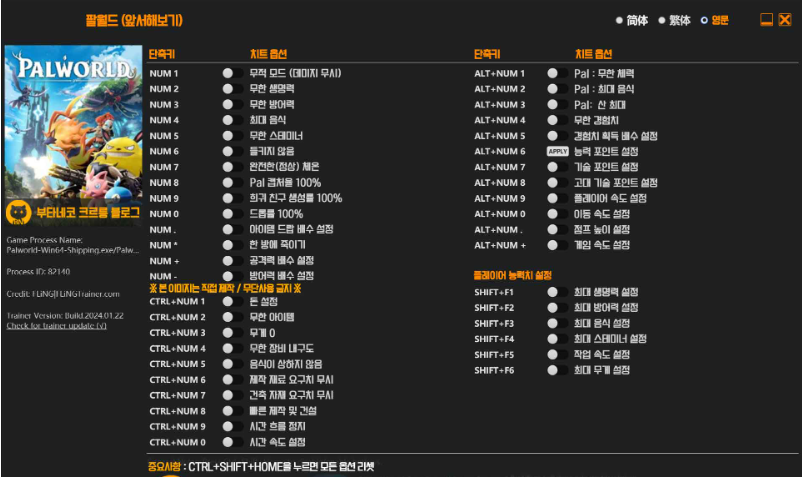Enable CTRL+NUM 3 무게 0 toggle
The width and height of the screenshot is (802, 477).
coord(233,333)
